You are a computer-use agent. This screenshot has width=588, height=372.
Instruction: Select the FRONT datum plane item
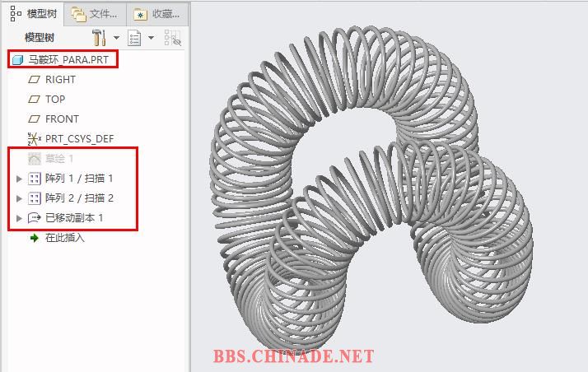coord(62,119)
